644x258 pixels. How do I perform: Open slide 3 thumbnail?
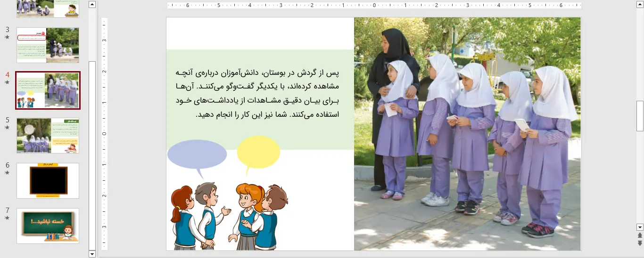coord(48,45)
